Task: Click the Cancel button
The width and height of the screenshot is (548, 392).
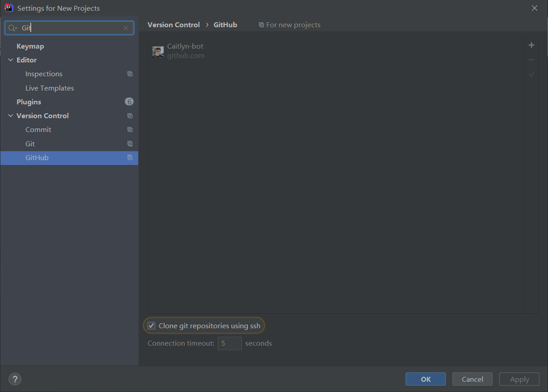Action: (x=473, y=379)
